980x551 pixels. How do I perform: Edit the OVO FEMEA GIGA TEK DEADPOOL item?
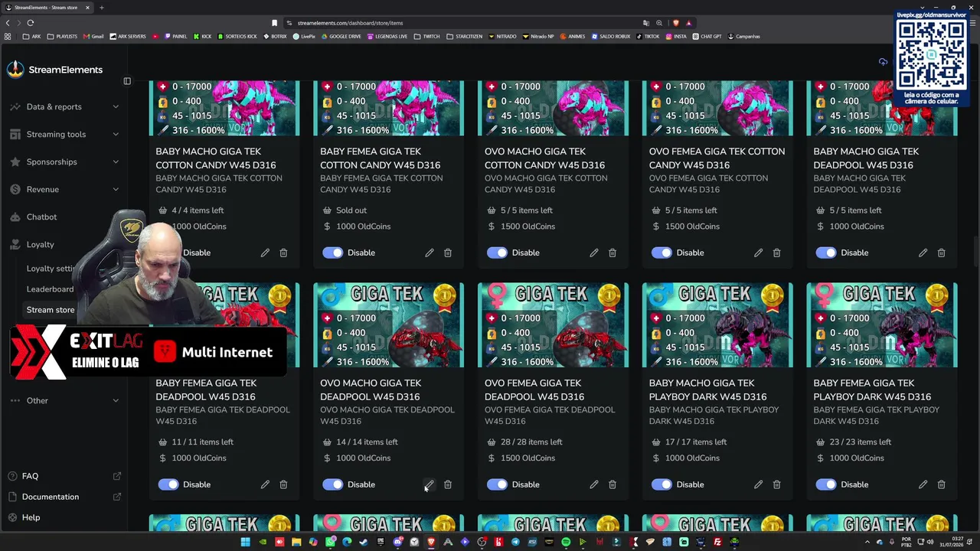point(594,484)
